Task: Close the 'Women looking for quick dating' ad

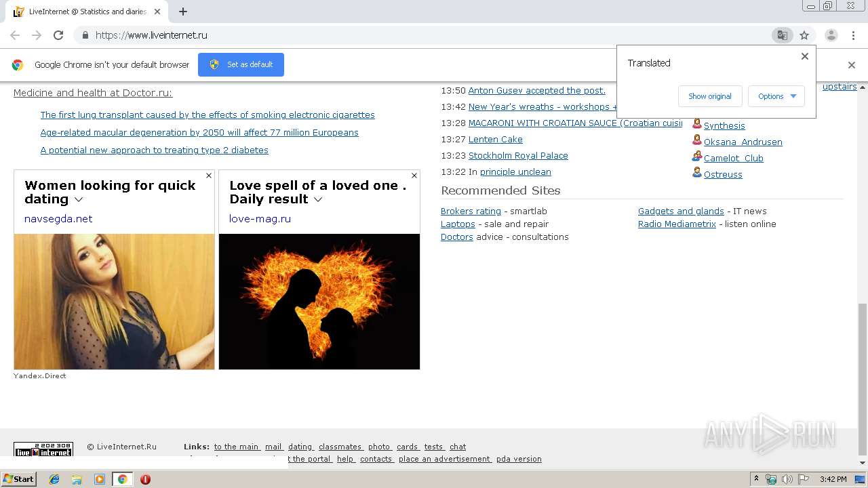Action: coord(209,176)
